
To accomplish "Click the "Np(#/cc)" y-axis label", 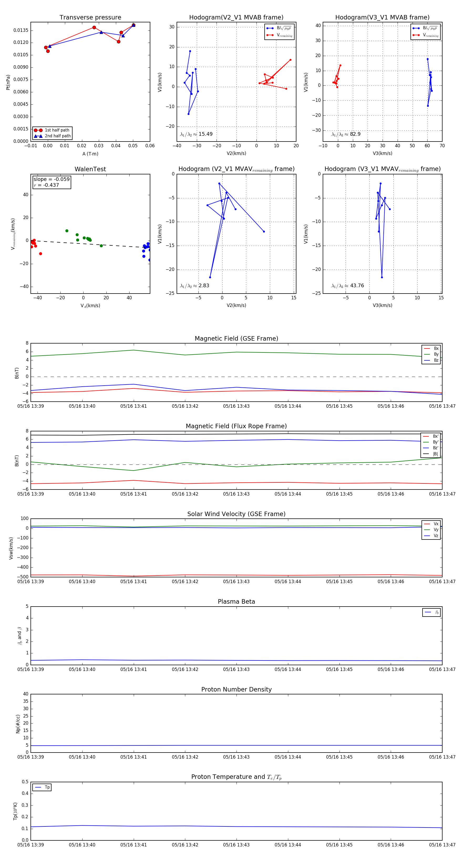I will (x=18, y=724).
